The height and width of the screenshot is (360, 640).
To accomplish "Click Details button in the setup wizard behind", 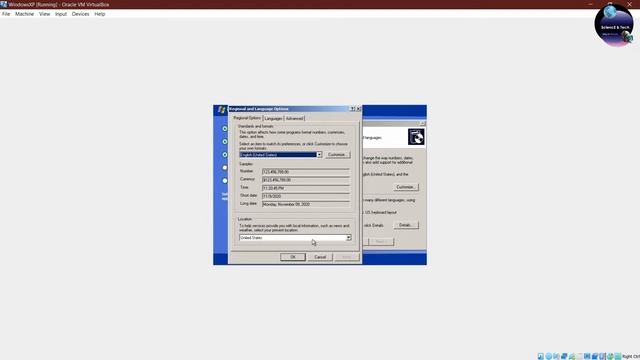I will pyautogui.click(x=406, y=225).
